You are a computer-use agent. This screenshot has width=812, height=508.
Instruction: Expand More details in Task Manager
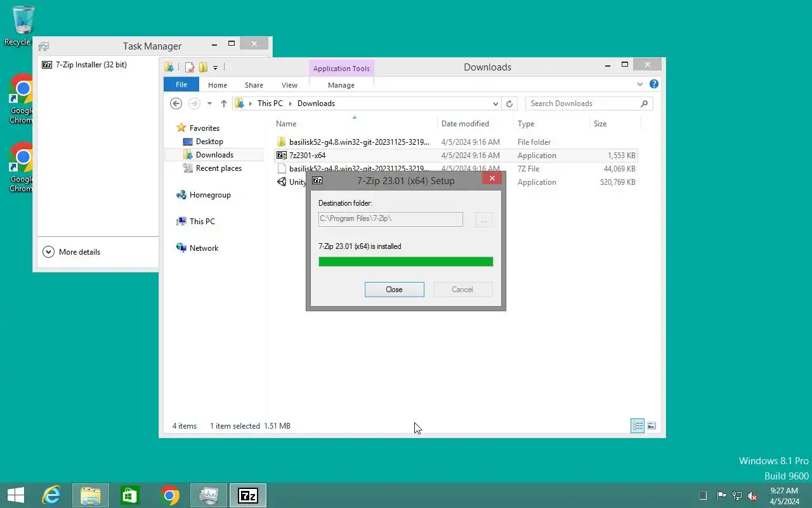point(72,252)
